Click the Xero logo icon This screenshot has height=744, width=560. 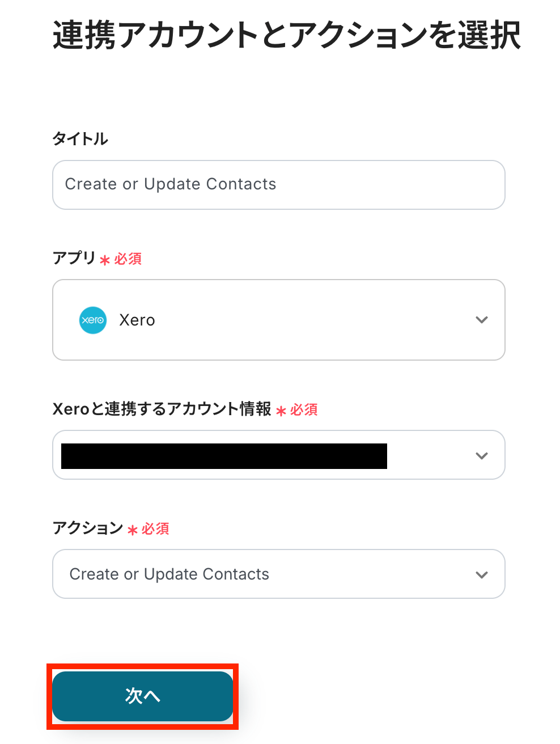tap(93, 320)
